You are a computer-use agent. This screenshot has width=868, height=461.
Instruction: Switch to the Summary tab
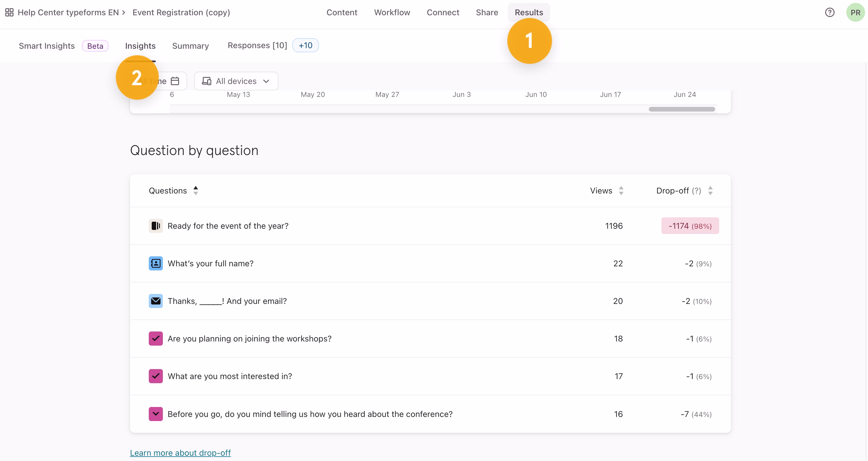click(x=190, y=46)
